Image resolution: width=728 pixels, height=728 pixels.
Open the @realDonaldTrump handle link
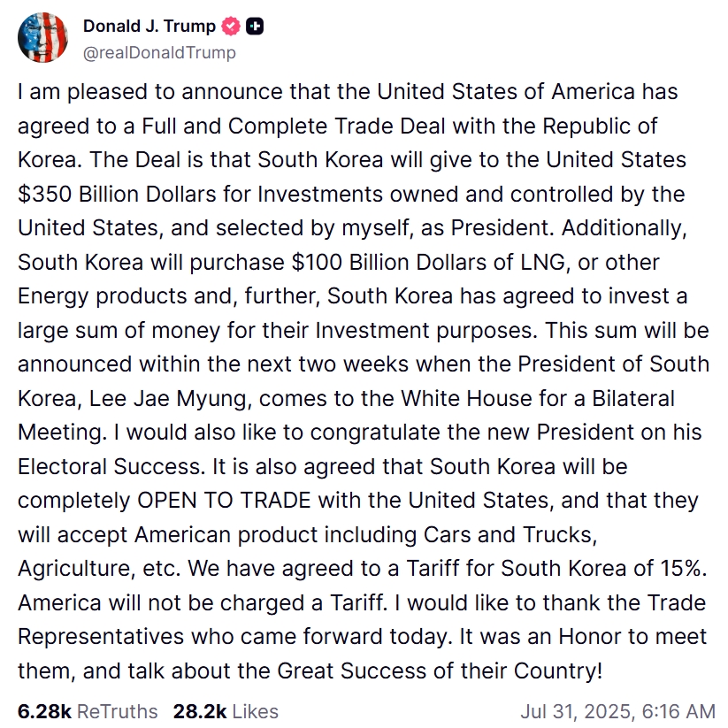coord(159,53)
